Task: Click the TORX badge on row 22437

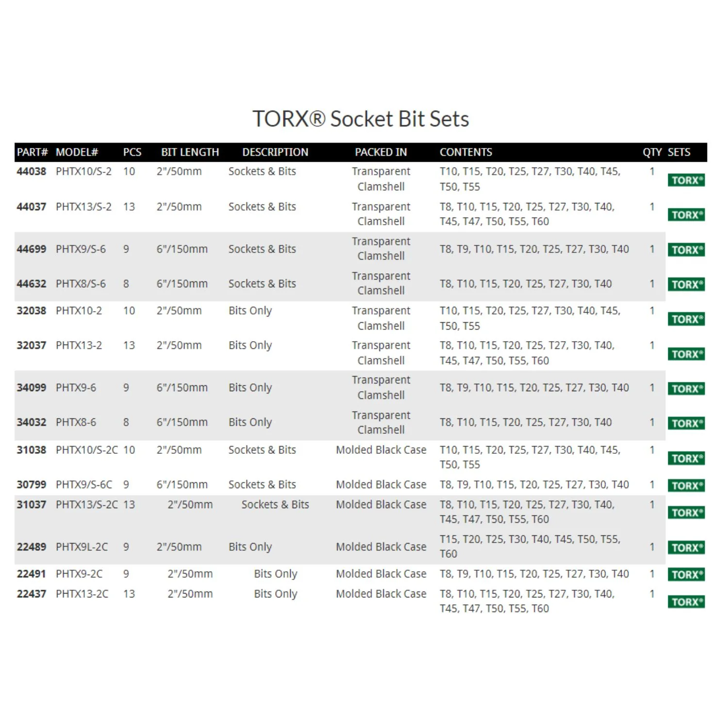Action: click(x=686, y=602)
